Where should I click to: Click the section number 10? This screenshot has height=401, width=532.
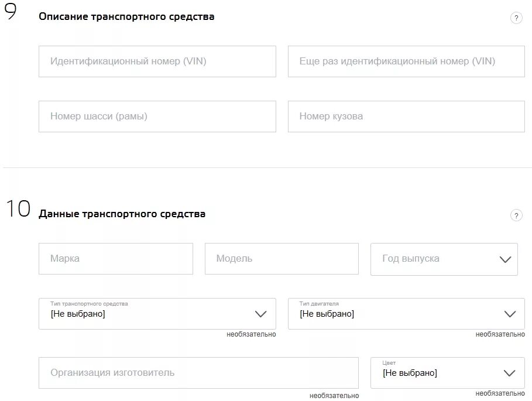point(18,209)
